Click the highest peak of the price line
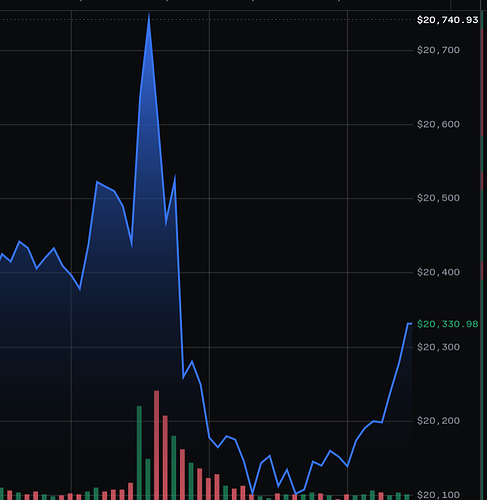This screenshot has height=500, width=487. 149,14
